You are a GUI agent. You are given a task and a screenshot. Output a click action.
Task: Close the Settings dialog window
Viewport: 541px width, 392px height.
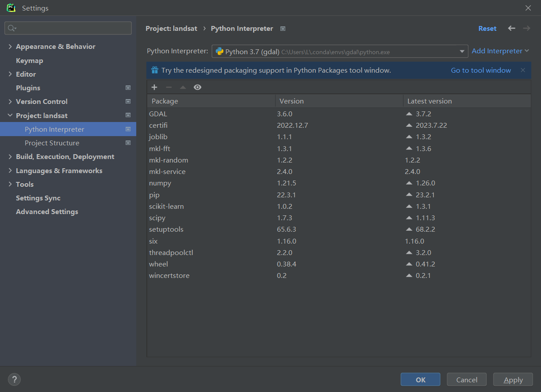[x=528, y=8]
